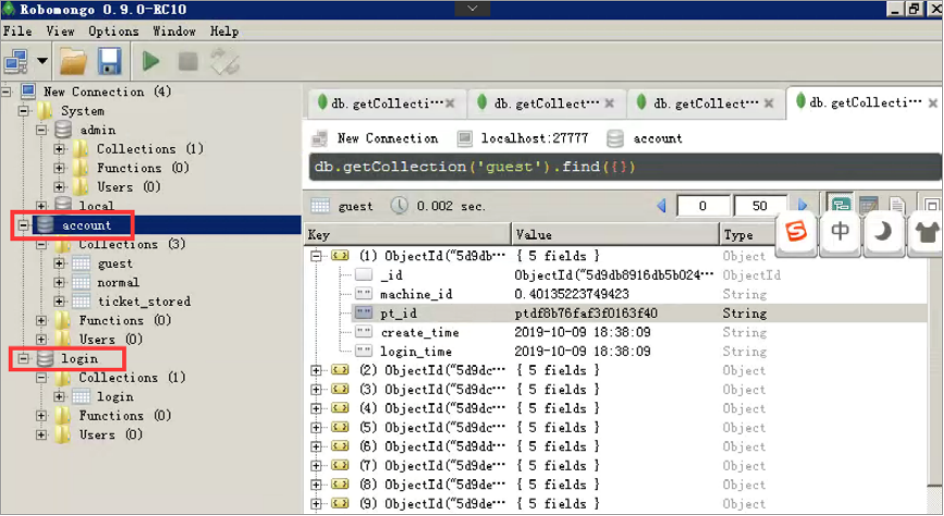Expand document (5) ObjectId row
944x516 pixels.
point(316,427)
